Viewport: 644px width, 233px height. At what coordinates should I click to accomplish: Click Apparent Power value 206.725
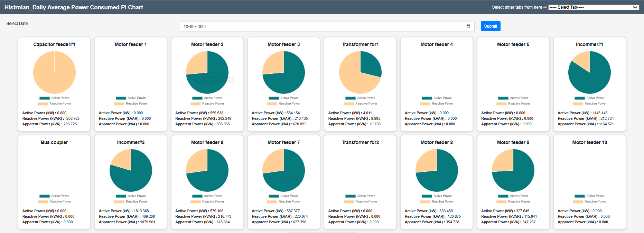tap(70, 124)
